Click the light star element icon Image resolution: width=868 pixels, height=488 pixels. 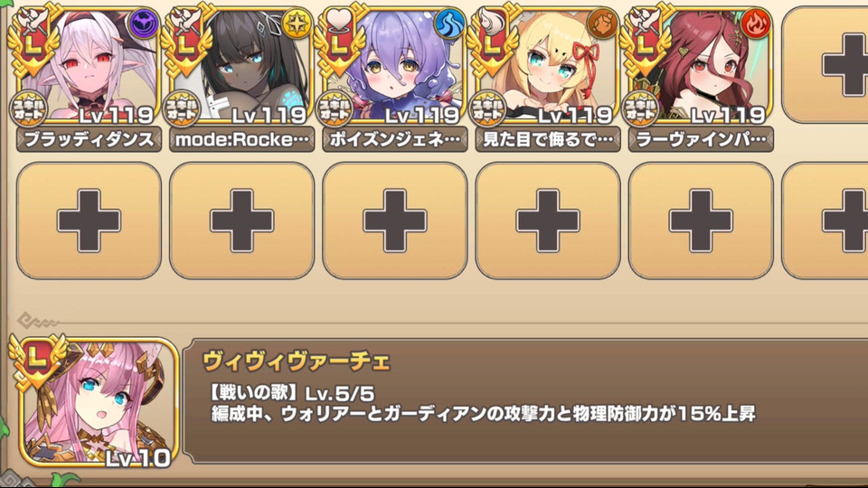[297, 23]
